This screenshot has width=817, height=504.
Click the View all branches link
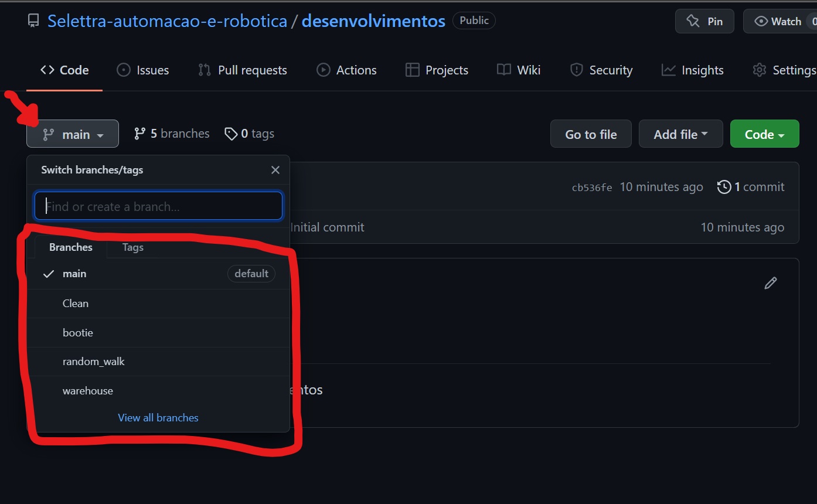click(x=158, y=417)
